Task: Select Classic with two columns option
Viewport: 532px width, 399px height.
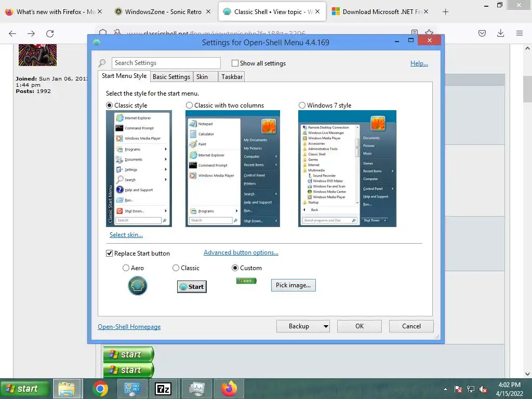Action: [x=189, y=105]
